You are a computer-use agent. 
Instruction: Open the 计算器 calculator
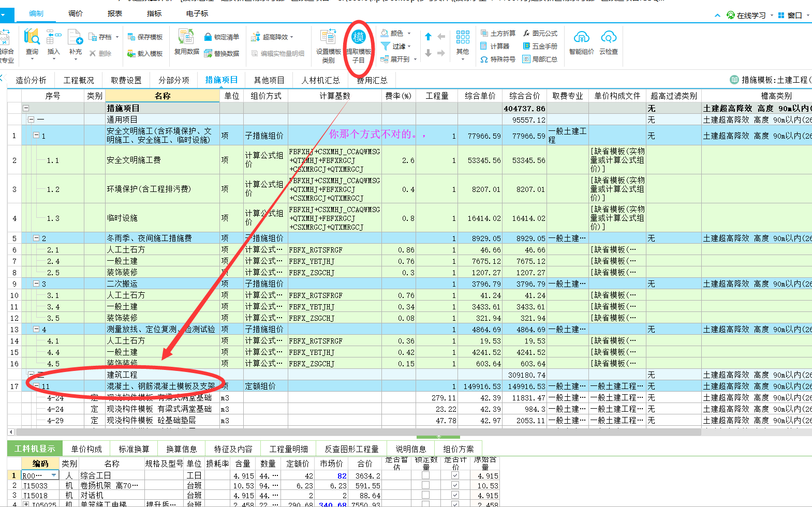click(x=495, y=46)
